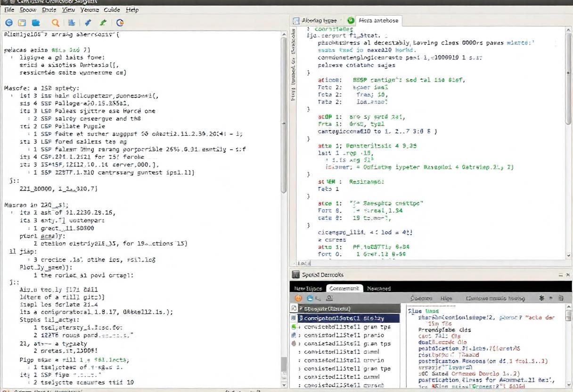Screen dimensions: 573x392
Task: Click the orange circle icon in bottom panel
Action: [x=298, y=298]
